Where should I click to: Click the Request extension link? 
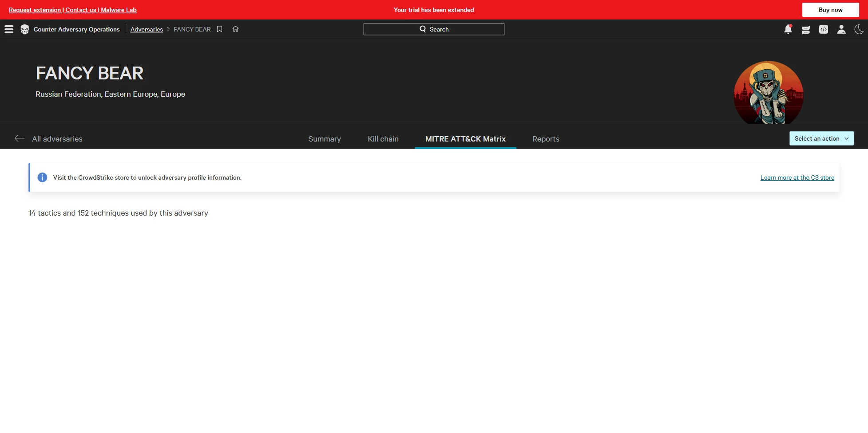click(x=35, y=10)
